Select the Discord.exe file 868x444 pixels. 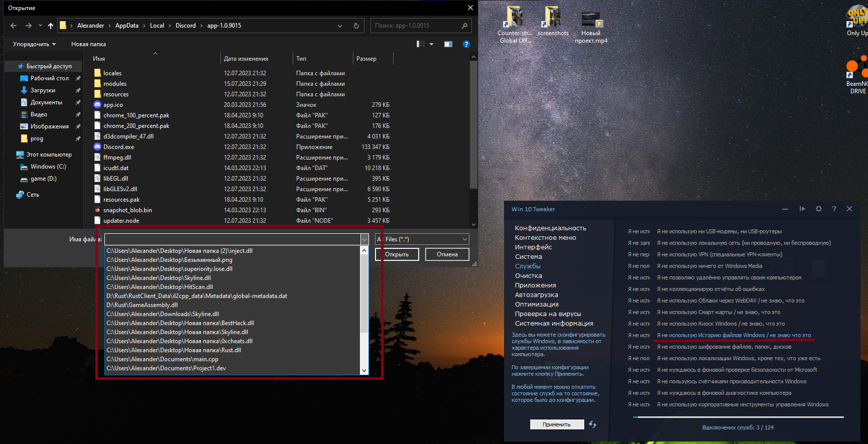click(x=118, y=147)
